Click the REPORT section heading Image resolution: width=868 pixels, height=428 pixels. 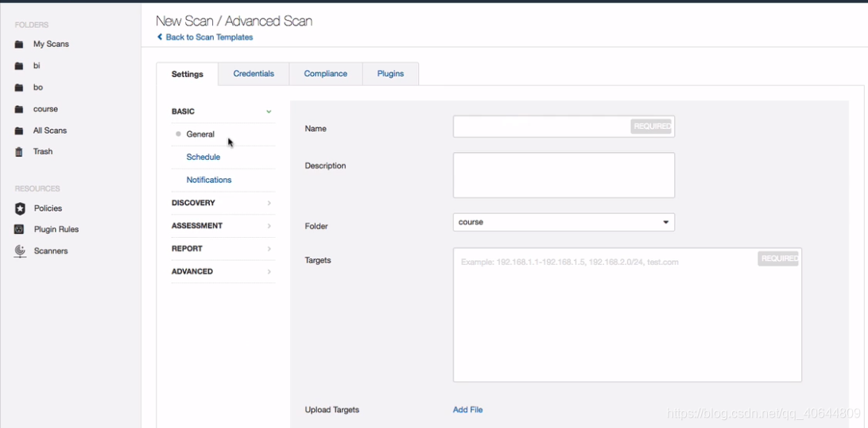pyautogui.click(x=187, y=248)
